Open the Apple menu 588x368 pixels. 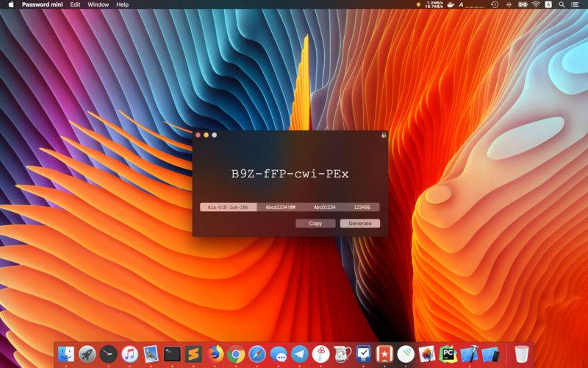point(11,4)
